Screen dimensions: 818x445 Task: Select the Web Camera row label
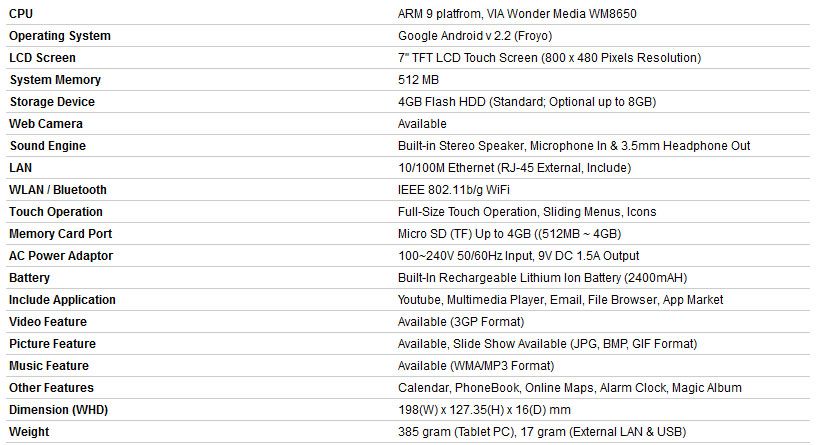(x=46, y=124)
